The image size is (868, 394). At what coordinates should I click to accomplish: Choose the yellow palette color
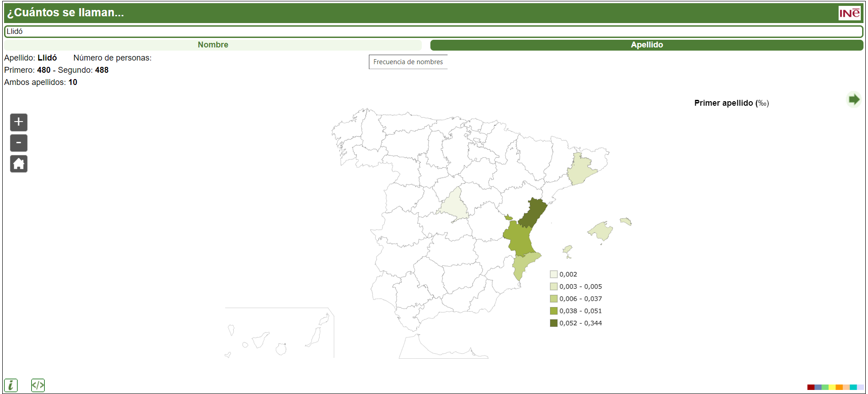point(832,387)
